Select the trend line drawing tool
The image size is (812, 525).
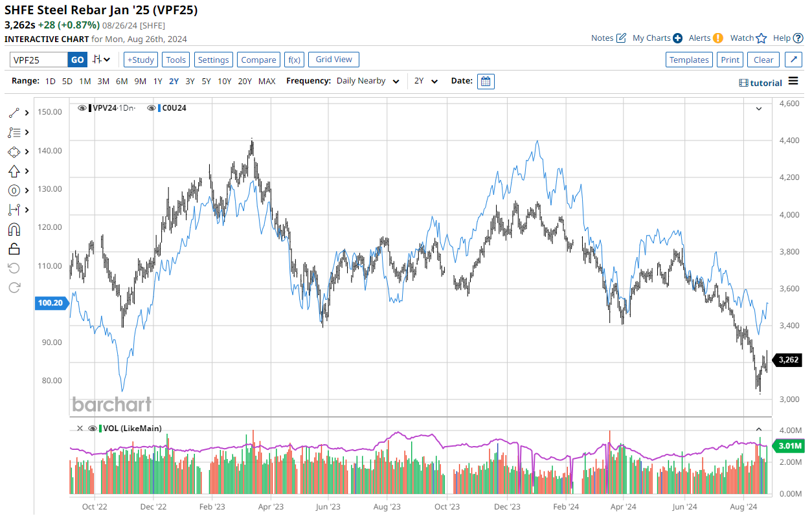click(x=14, y=113)
